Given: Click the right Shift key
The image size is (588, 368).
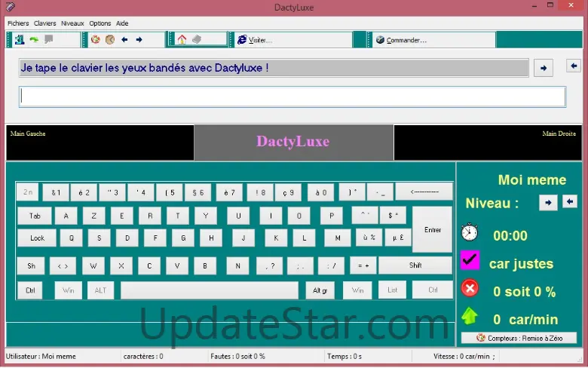Looking at the screenshot, I should pos(415,265).
